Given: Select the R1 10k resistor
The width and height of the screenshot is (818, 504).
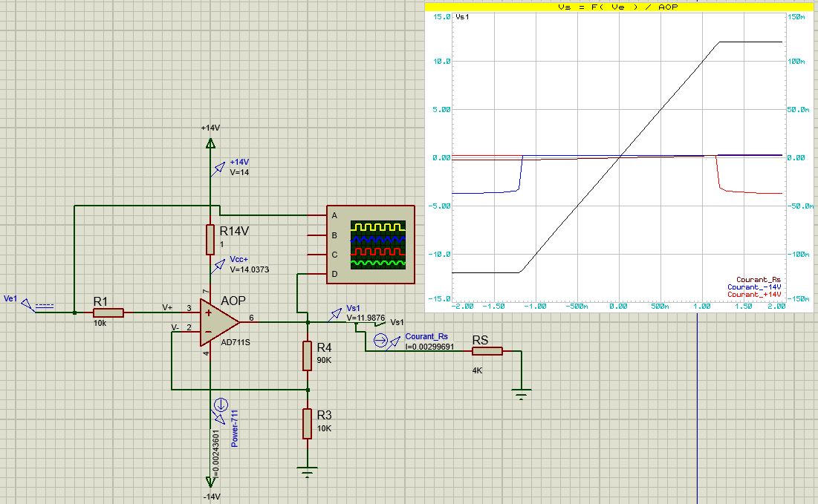Looking at the screenshot, I should [108, 312].
